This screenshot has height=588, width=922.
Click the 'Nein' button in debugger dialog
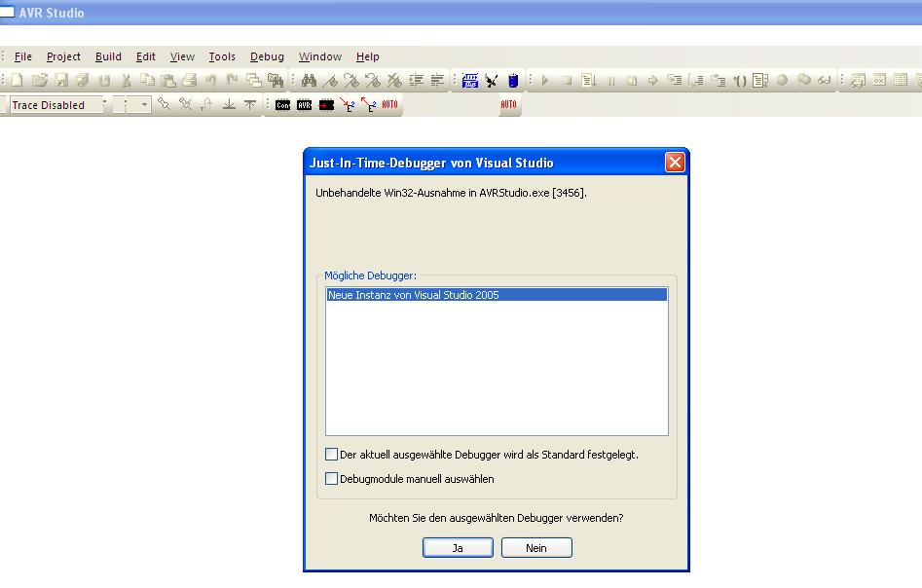click(536, 547)
